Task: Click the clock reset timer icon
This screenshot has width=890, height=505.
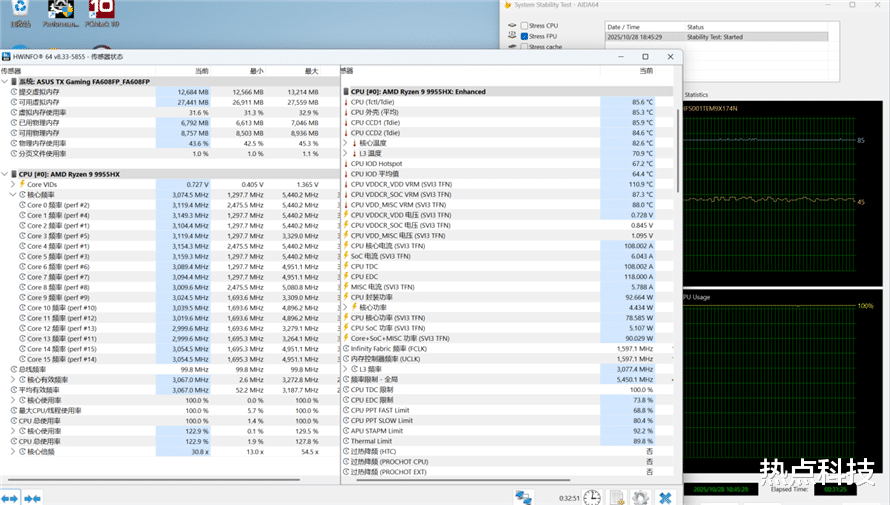Action: pyautogui.click(x=592, y=496)
